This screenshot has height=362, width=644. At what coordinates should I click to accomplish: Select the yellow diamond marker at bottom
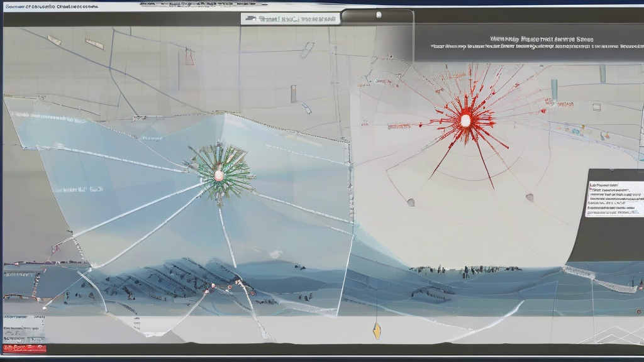[377, 331]
